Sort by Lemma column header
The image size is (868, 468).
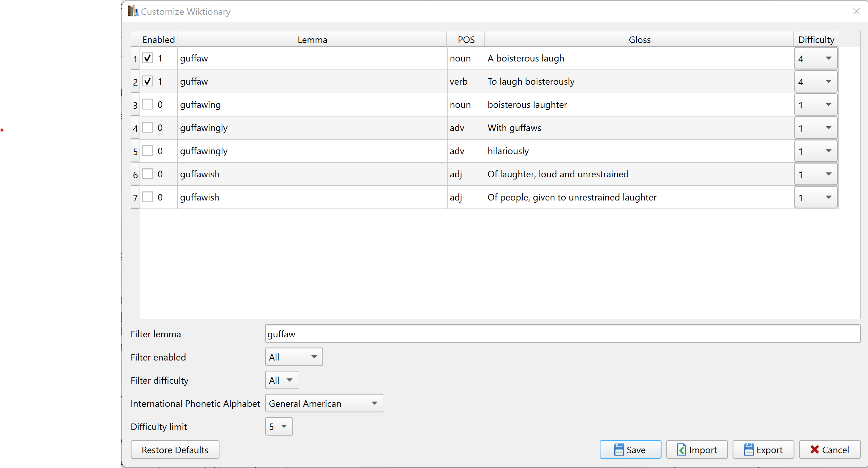tap(312, 40)
